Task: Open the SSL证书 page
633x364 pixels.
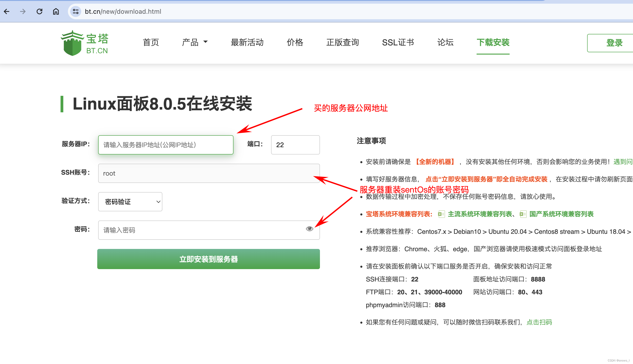Action: [x=398, y=42]
